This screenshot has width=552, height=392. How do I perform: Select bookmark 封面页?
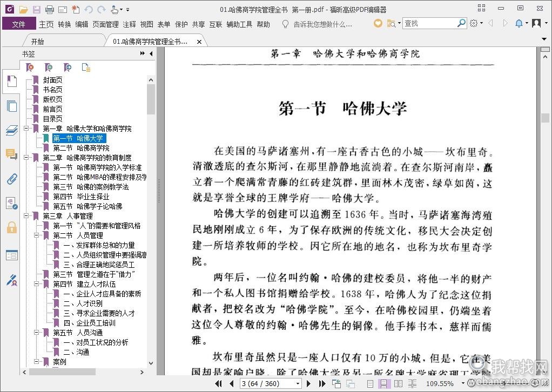pyautogui.click(x=53, y=80)
